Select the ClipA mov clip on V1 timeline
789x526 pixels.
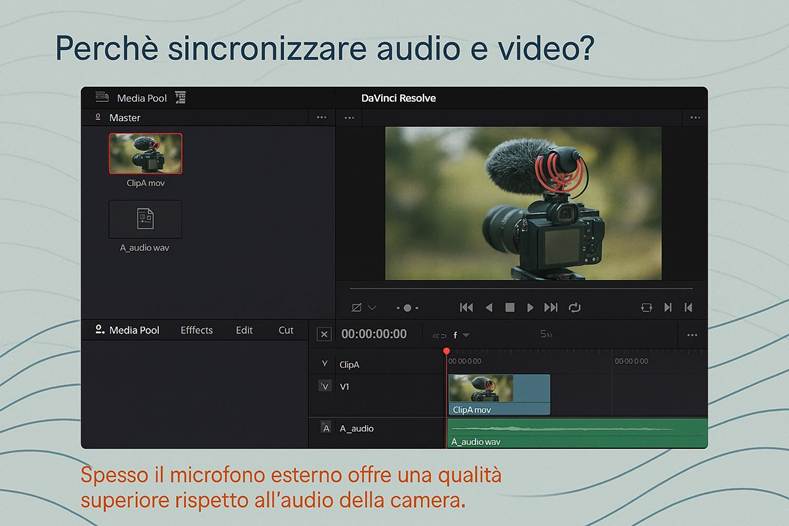[499, 395]
